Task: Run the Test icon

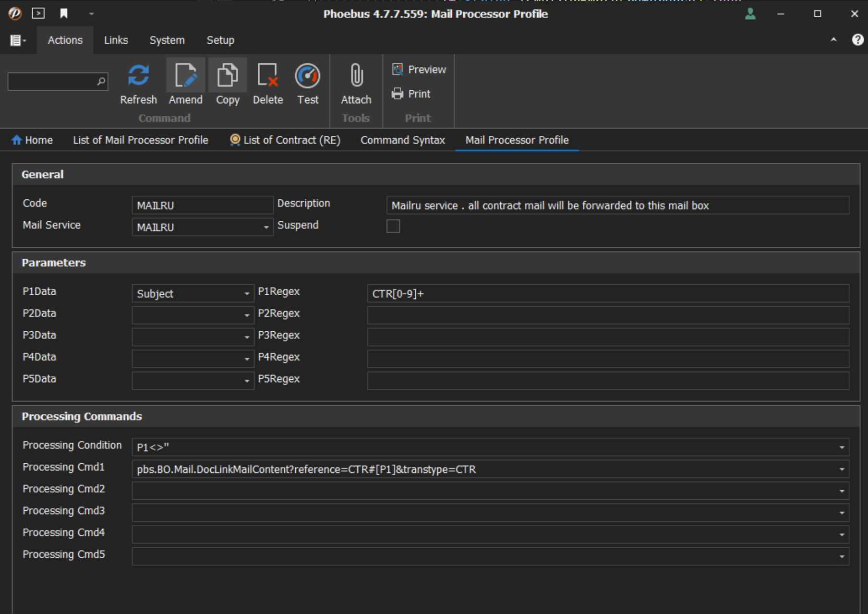Action: click(308, 75)
